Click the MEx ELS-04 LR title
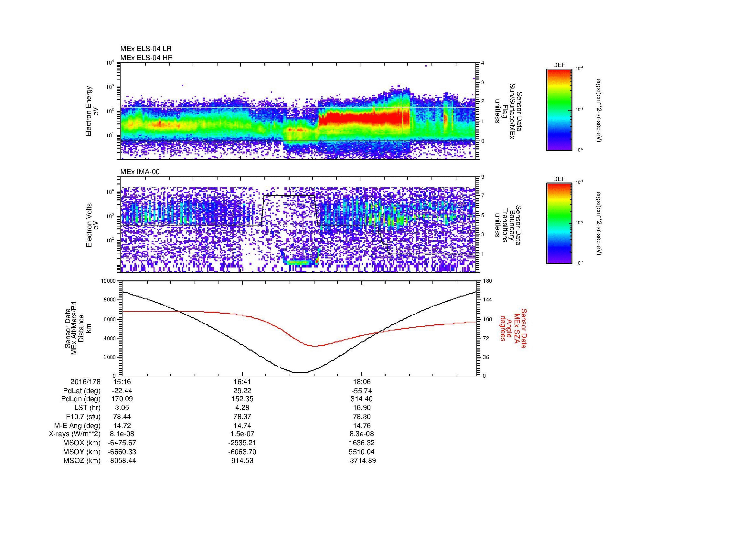This screenshot has height=534, width=756. click(146, 49)
